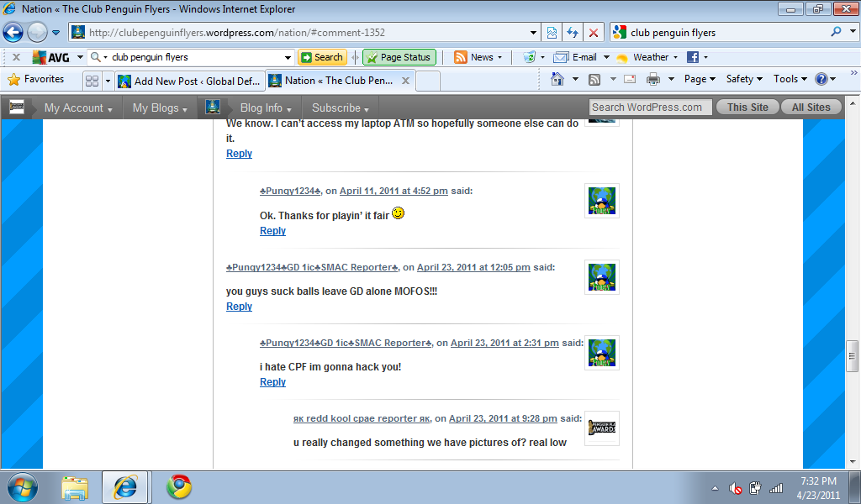The width and height of the screenshot is (861, 504).
Task: Click the RSS feeds icon in command bar
Action: 594,79
